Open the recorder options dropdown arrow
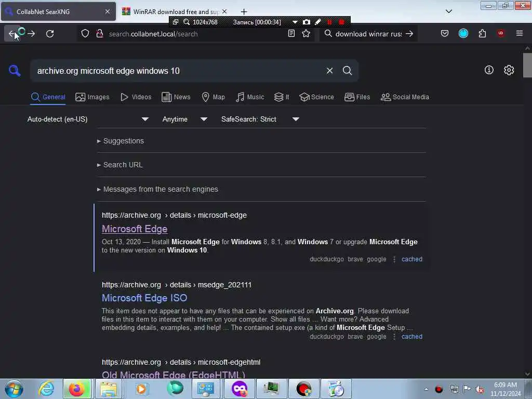This screenshot has height=399, width=532. point(295,22)
